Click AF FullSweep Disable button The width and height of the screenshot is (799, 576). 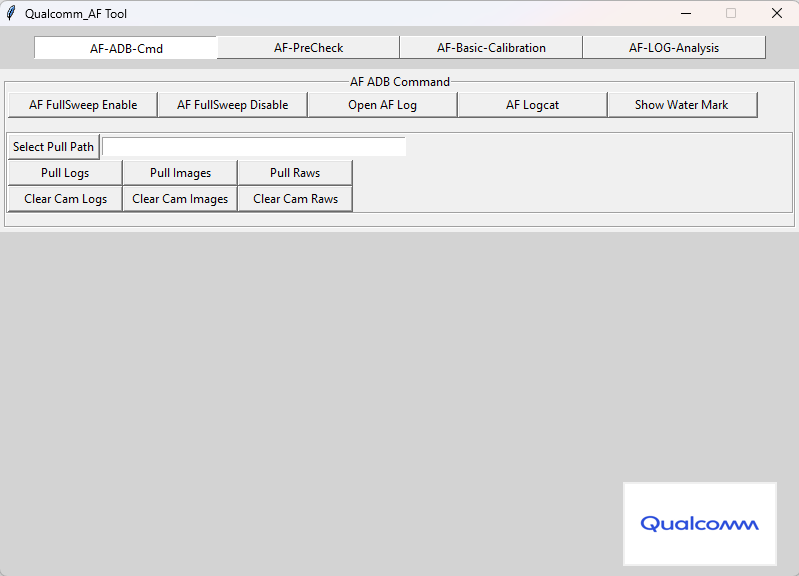click(x=232, y=104)
